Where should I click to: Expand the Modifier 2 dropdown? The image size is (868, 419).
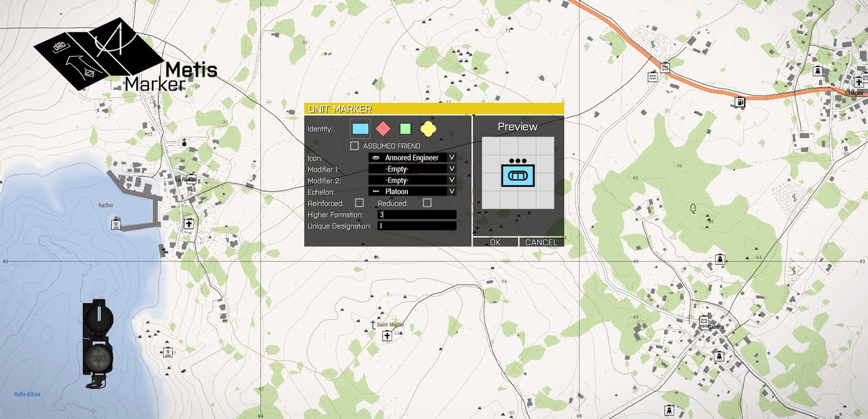point(412,180)
